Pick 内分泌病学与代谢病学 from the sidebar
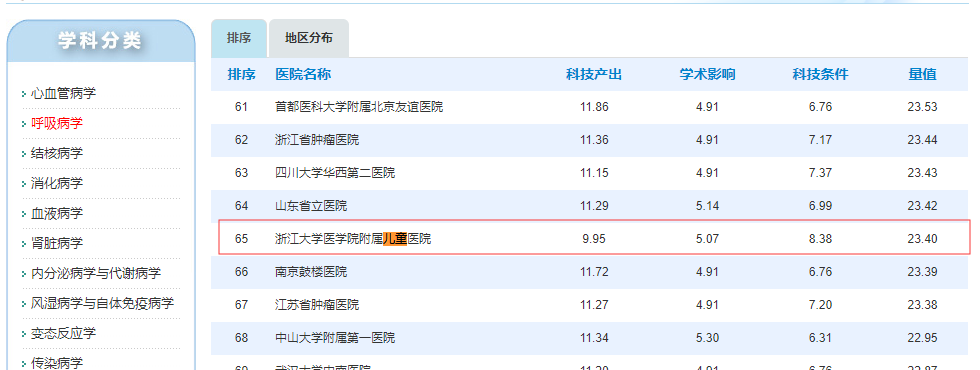 coord(96,274)
